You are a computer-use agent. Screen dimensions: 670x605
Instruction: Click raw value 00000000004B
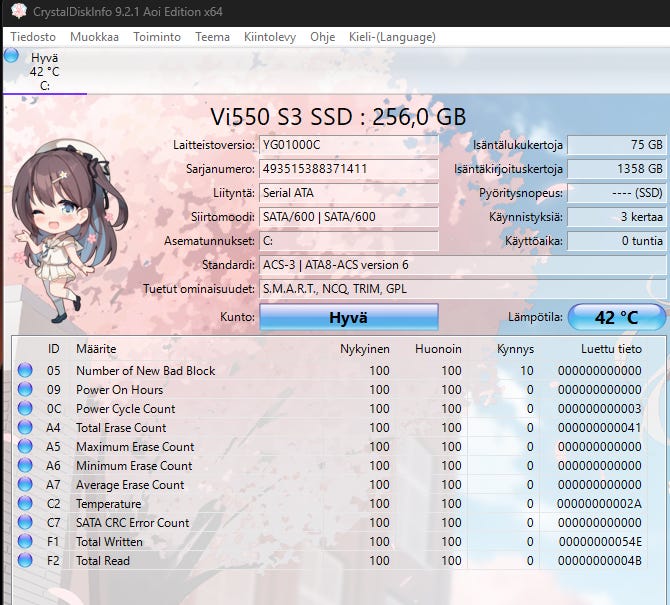600,561
